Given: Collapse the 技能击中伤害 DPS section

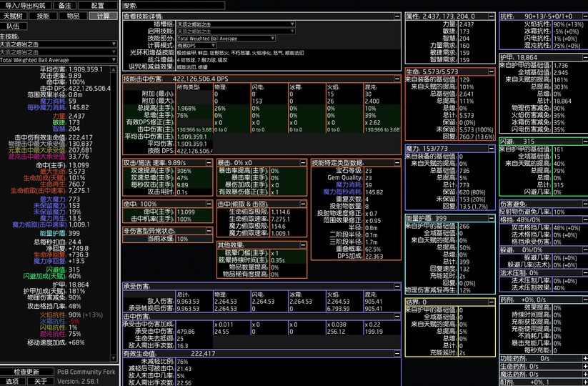Looking at the screenshot, I should tap(398, 79).
